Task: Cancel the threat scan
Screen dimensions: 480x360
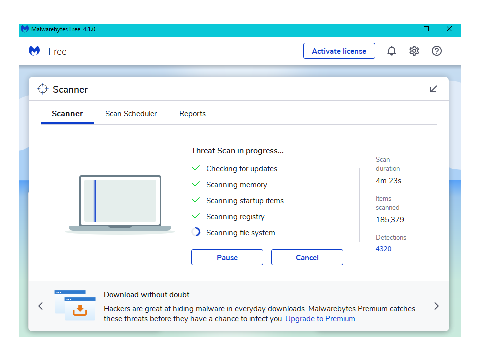Action: click(x=307, y=257)
